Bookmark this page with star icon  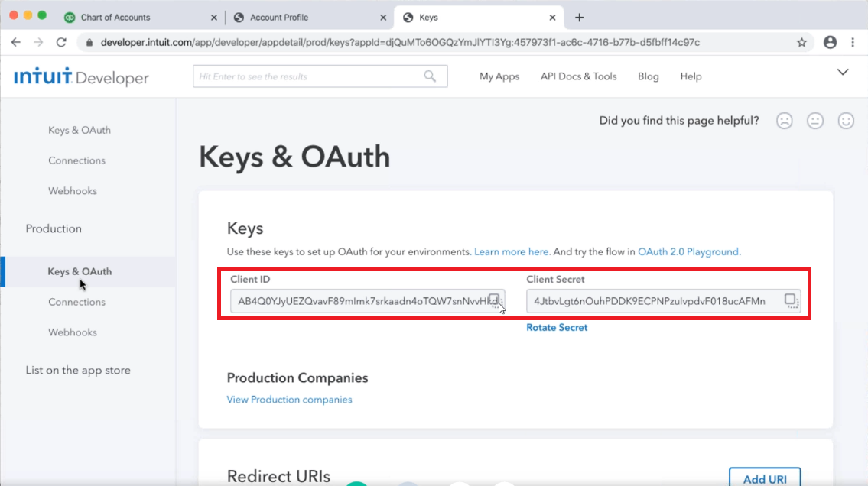click(x=801, y=42)
